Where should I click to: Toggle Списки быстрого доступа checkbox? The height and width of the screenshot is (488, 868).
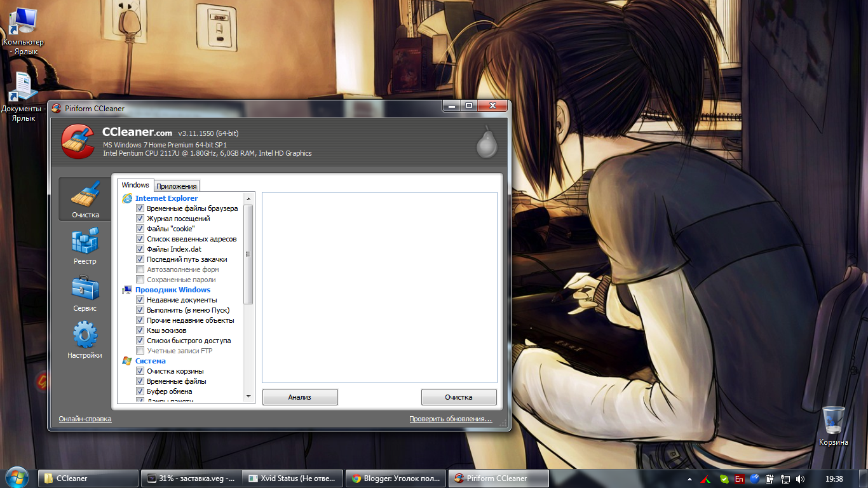point(140,341)
